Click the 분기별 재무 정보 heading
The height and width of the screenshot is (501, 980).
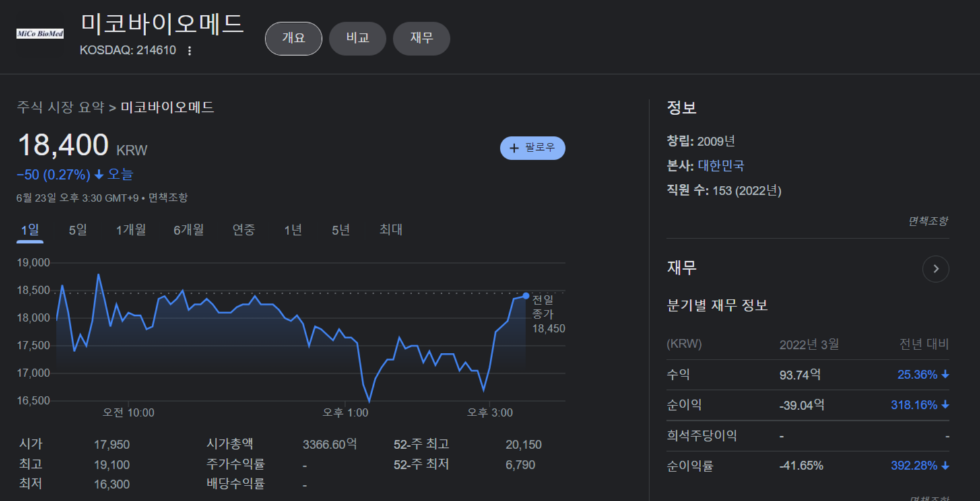[x=717, y=306]
